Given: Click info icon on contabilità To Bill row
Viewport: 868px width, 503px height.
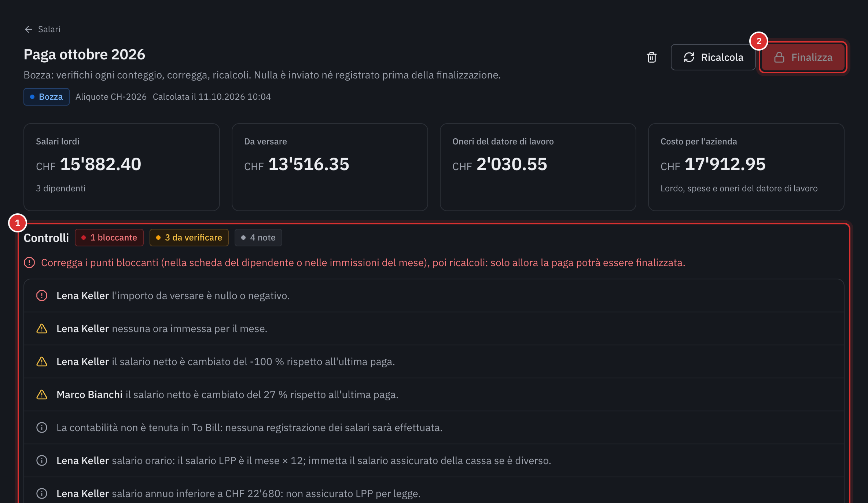Looking at the screenshot, I should pos(42,427).
